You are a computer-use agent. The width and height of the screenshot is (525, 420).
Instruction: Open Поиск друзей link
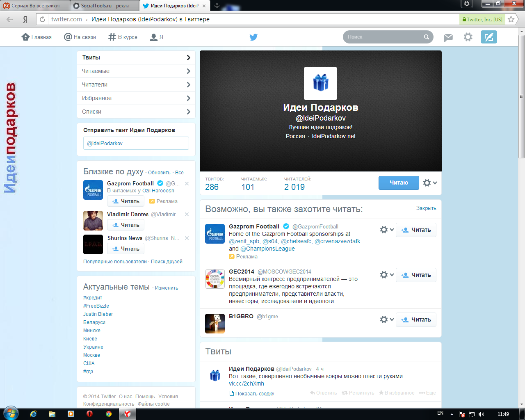tap(167, 262)
